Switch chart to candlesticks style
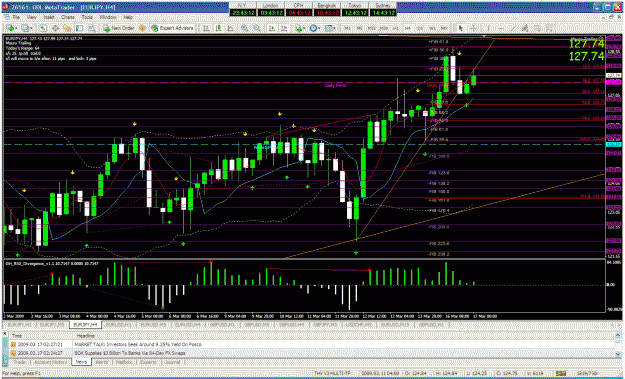This screenshot has height=379, width=625. coord(218,28)
